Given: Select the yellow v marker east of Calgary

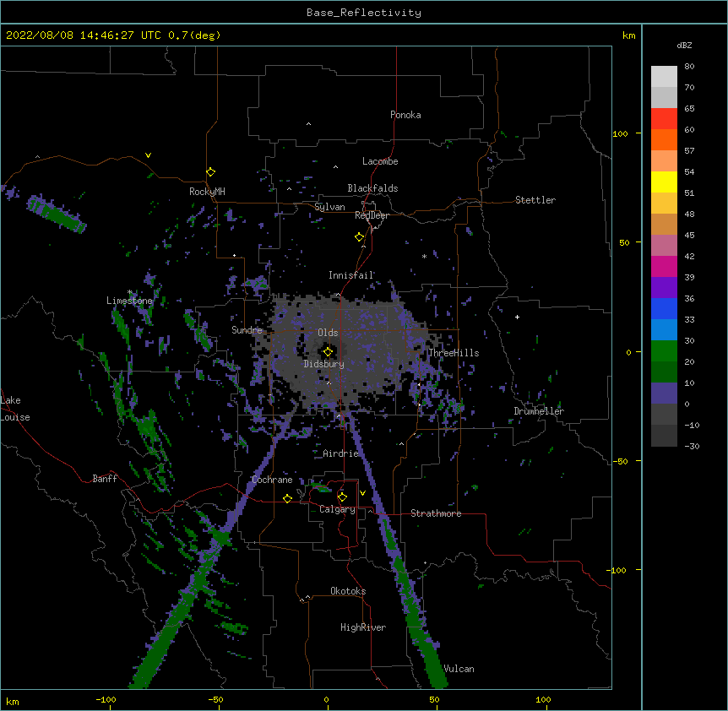Looking at the screenshot, I should click(x=362, y=493).
